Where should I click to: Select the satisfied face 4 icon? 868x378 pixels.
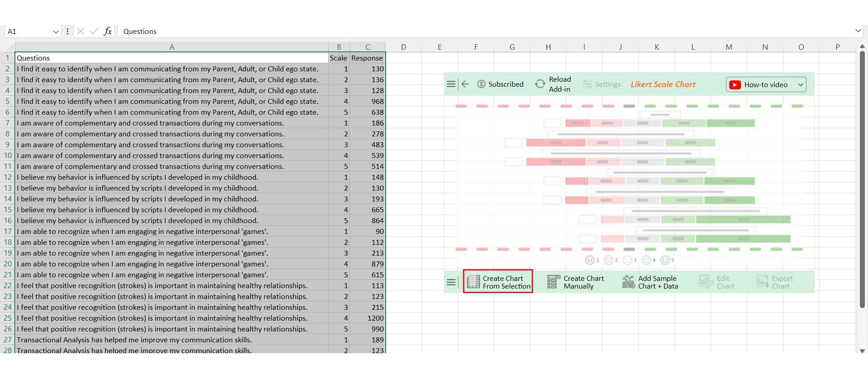coord(646,260)
